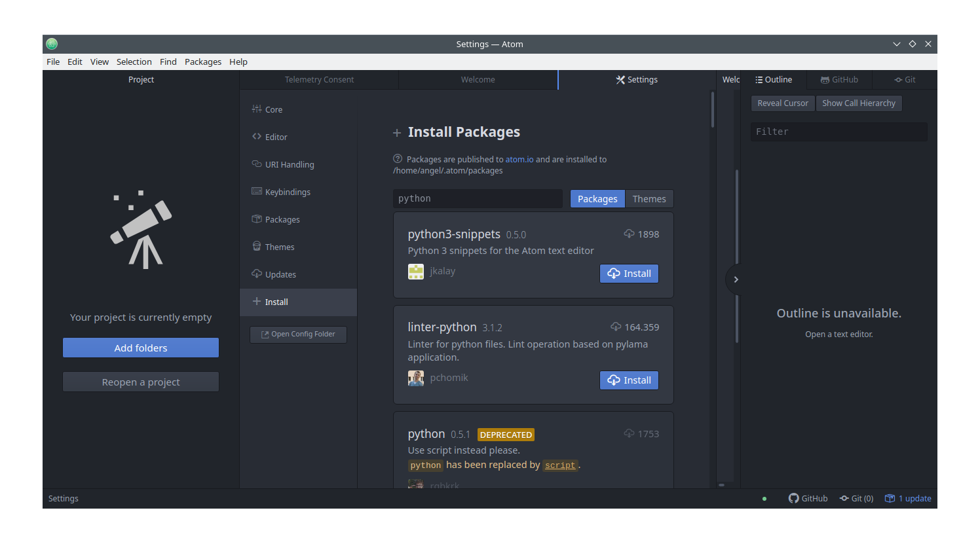The width and height of the screenshot is (980, 559).
Task: Select the Install section in sidebar
Action: [298, 302]
